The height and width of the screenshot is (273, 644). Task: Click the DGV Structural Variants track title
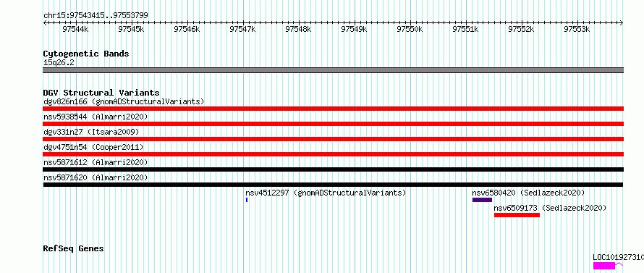[101, 93]
